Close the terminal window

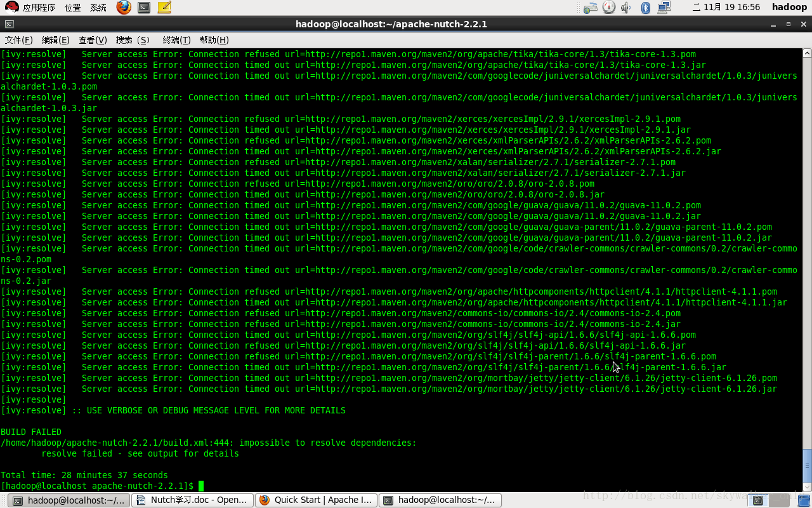tap(803, 24)
